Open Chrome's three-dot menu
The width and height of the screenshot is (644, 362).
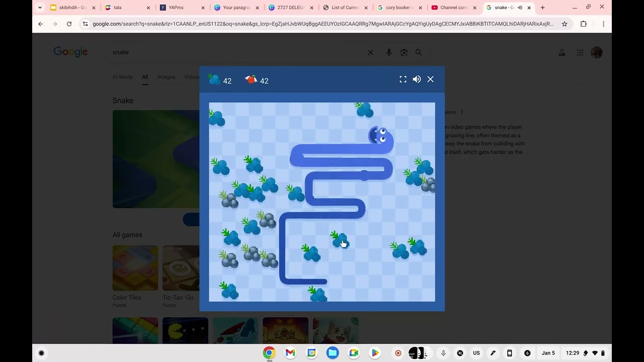click(603, 24)
